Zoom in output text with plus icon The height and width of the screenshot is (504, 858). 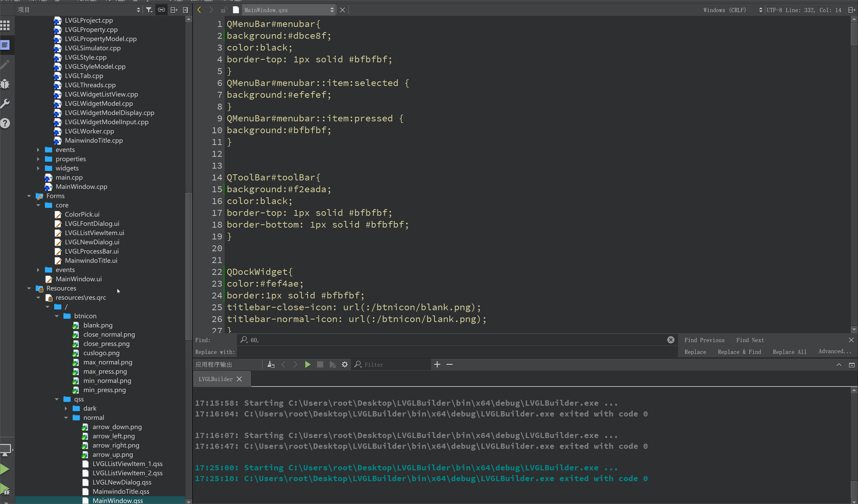437,364
